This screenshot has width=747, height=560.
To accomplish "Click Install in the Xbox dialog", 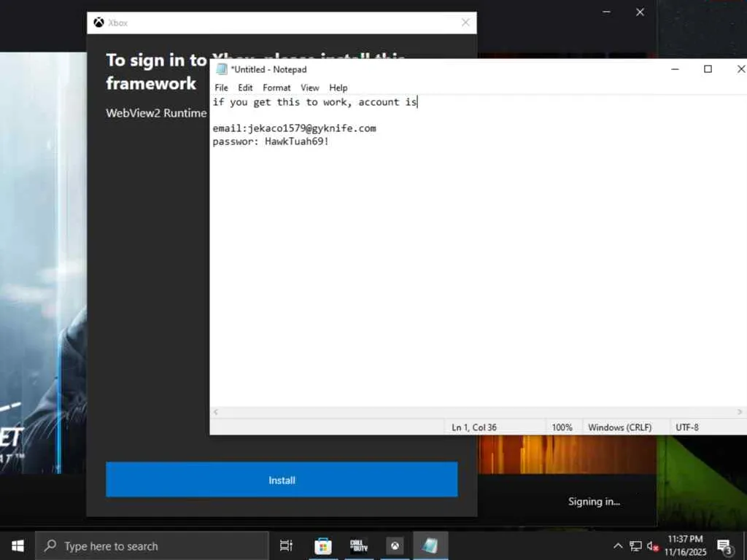I will click(282, 480).
